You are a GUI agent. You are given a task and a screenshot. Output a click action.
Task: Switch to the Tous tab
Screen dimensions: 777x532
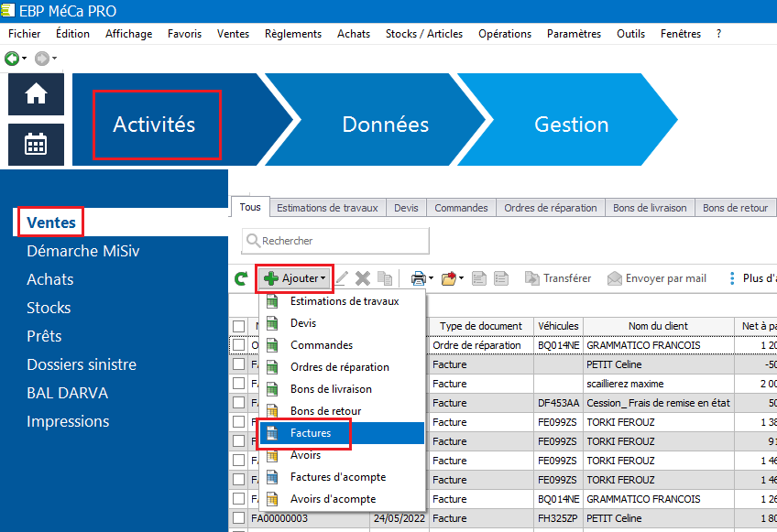click(x=250, y=207)
